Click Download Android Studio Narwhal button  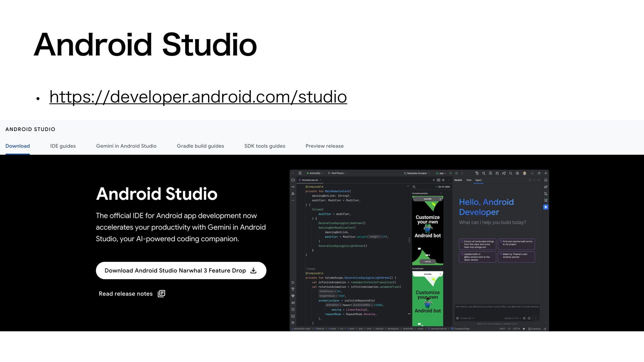click(181, 270)
